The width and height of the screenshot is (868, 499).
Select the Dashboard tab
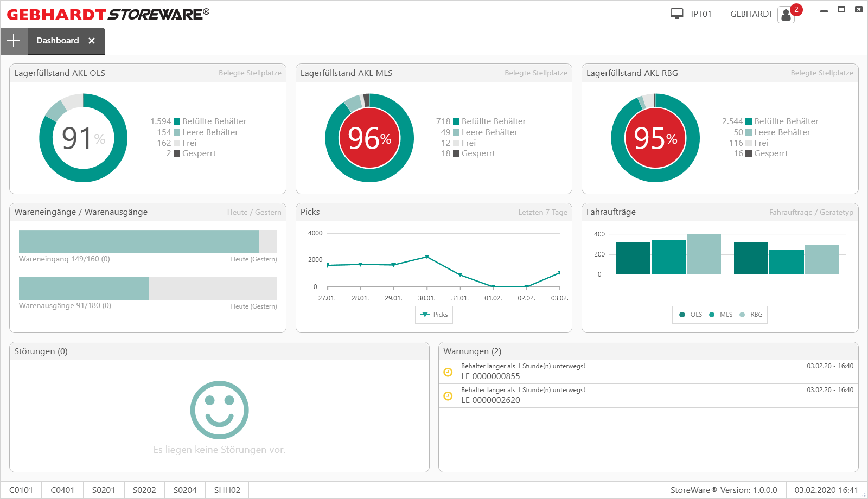click(58, 41)
